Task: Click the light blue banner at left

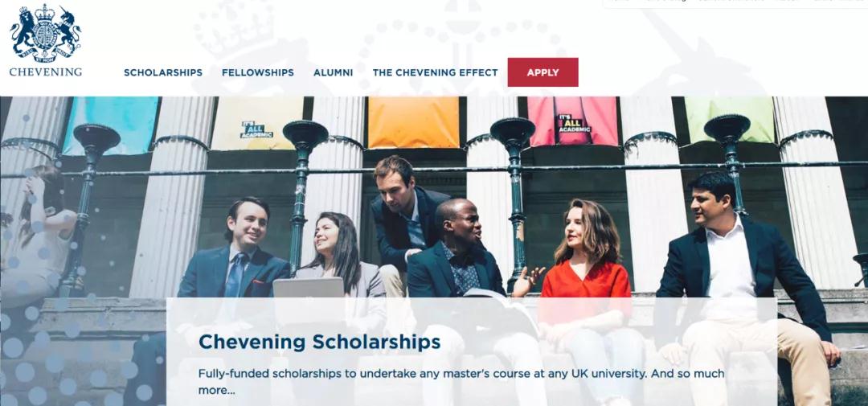Action: click(111, 123)
